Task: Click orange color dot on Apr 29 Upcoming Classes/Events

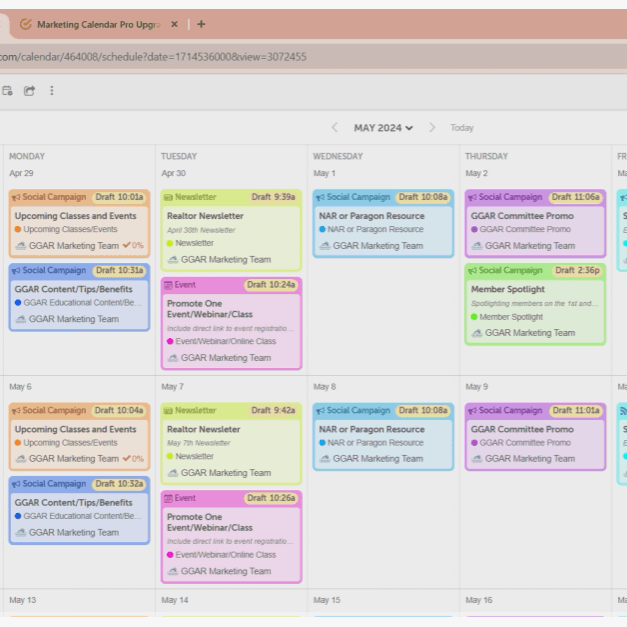Action: (x=18, y=230)
